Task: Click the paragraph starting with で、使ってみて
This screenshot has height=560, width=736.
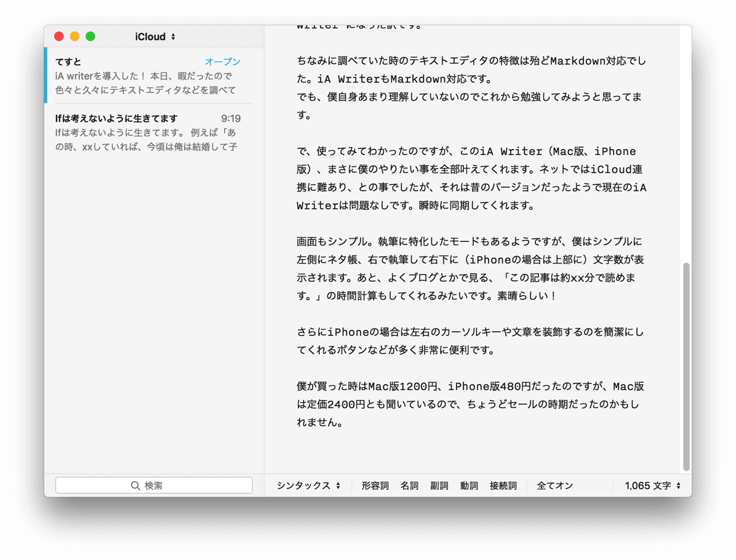Action: [471, 178]
